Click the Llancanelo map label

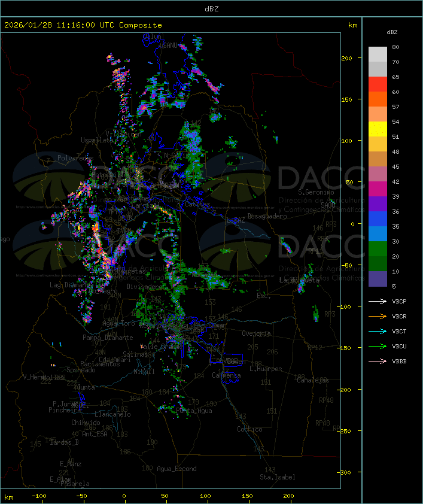[112, 415]
